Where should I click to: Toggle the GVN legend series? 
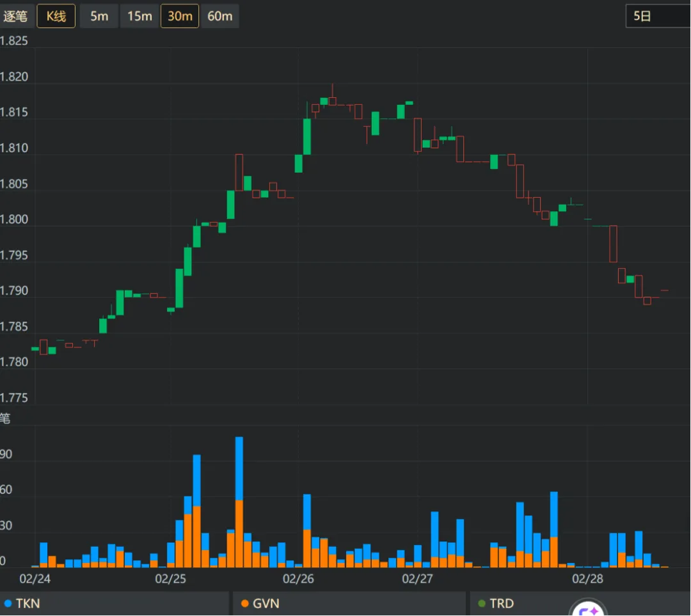(349, 603)
